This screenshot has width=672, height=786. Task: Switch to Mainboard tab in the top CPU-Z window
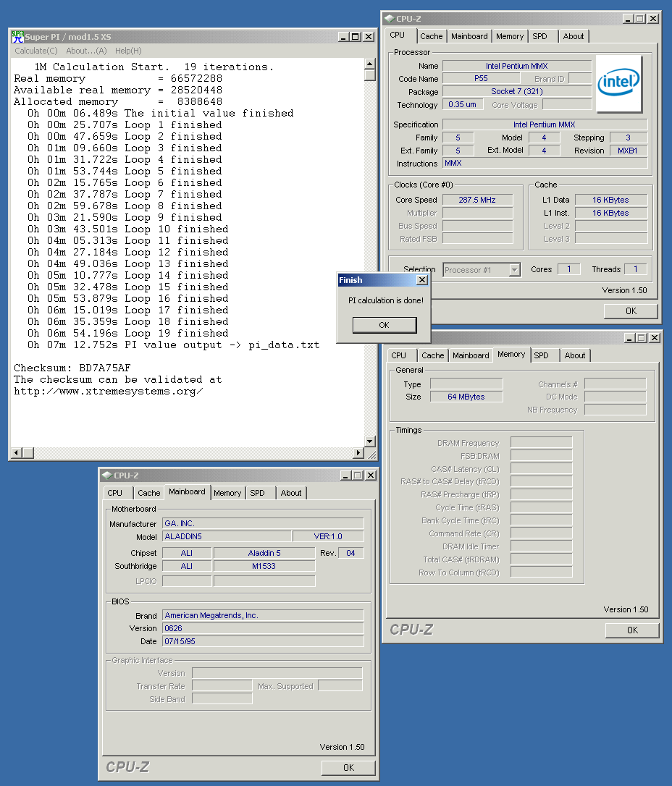click(x=469, y=36)
